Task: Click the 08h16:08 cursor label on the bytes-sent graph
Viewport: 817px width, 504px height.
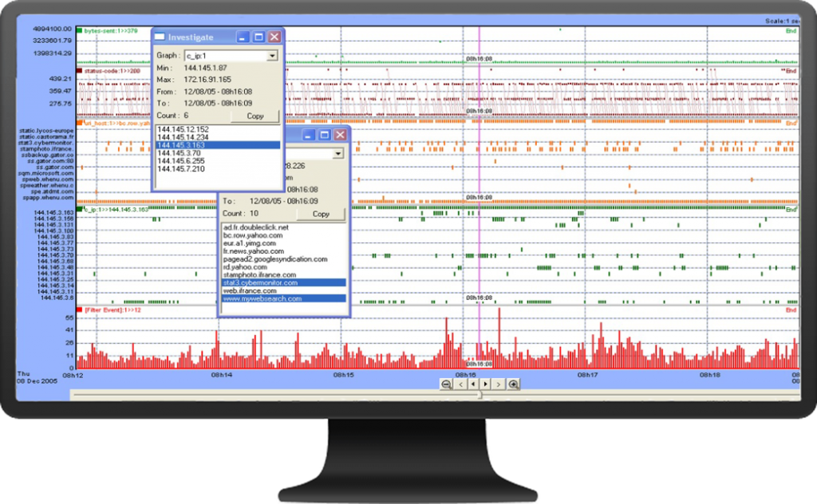Action: (x=479, y=59)
